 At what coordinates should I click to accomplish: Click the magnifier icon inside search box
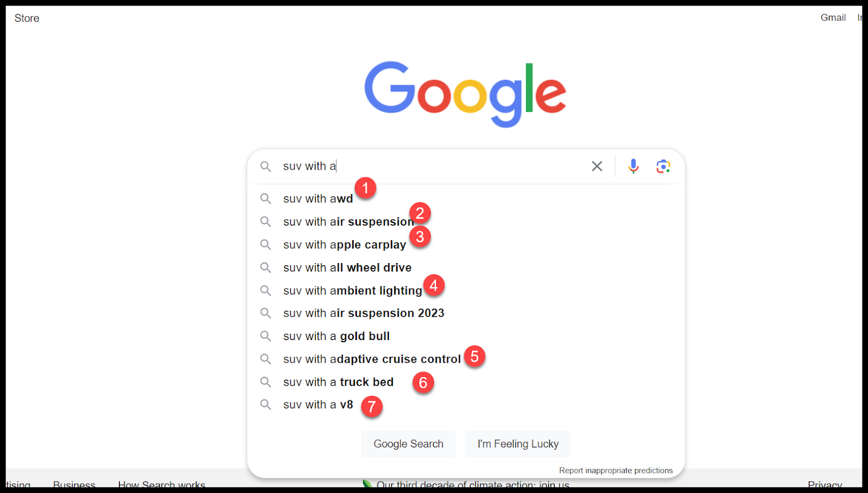[x=265, y=167]
